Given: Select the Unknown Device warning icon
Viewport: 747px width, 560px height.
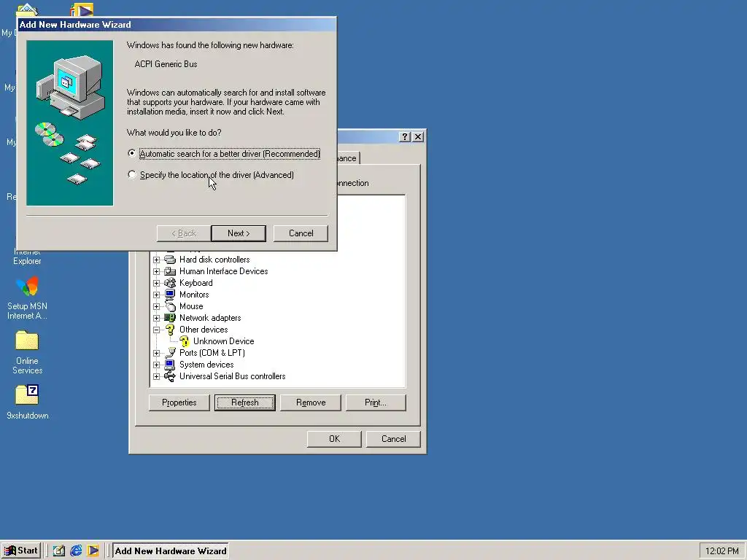Looking at the screenshot, I should point(185,341).
